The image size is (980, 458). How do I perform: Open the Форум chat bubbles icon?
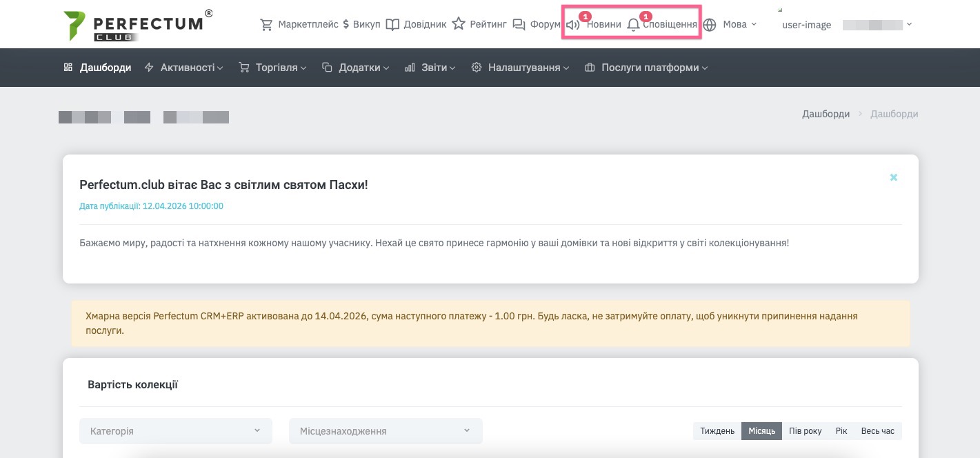pyautogui.click(x=519, y=25)
